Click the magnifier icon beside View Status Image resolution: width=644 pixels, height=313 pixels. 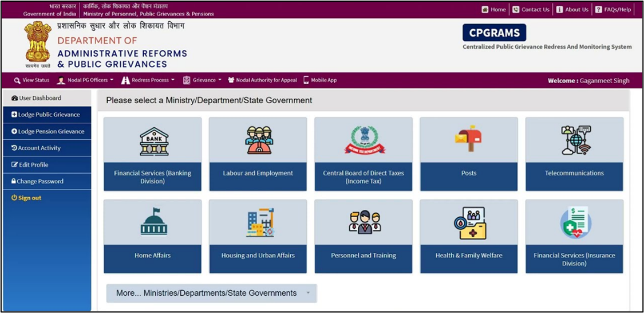point(17,81)
